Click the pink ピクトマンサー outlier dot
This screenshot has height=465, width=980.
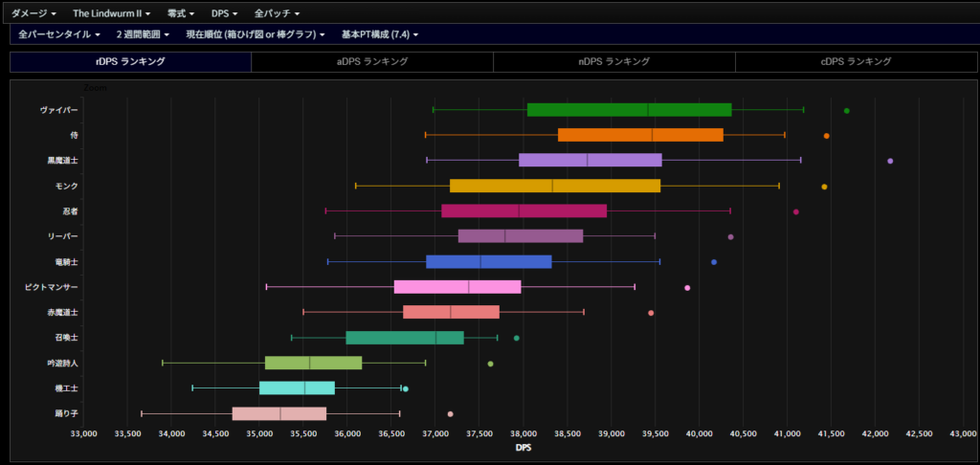click(x=687, y=287)
